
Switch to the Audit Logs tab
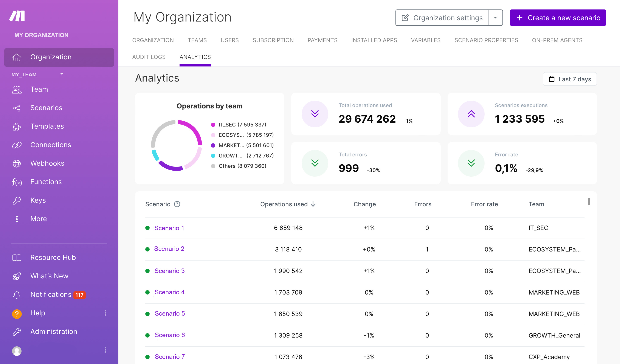pyautogui.click(x=149, y=57)
